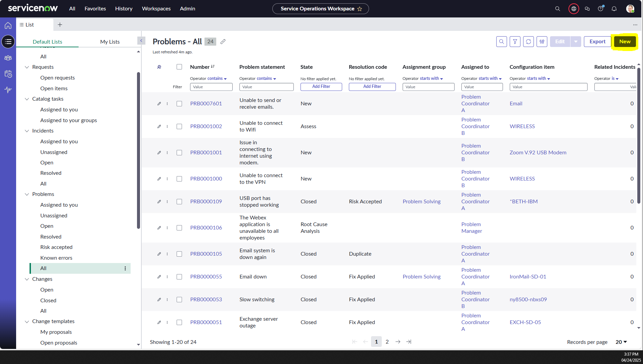Viewport: 643px width, 364px height.
Task: Check the checkbox for PRB0007601
Action: tap(179, 104)
